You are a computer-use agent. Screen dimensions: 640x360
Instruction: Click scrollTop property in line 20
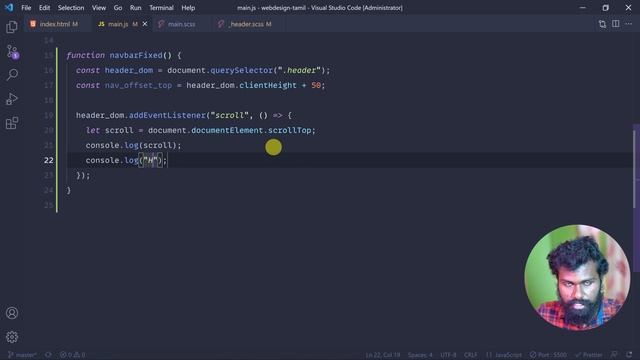point(289,130)
